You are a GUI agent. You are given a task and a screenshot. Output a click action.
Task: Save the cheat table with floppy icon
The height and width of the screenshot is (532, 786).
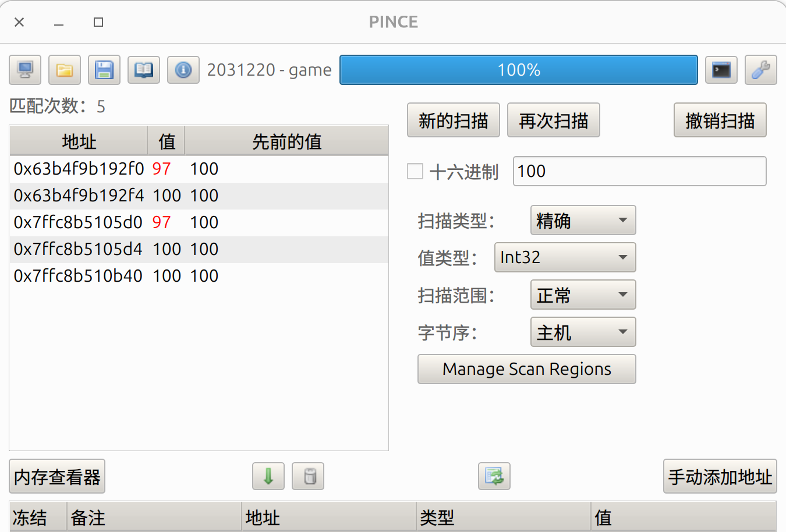point(104,70)
